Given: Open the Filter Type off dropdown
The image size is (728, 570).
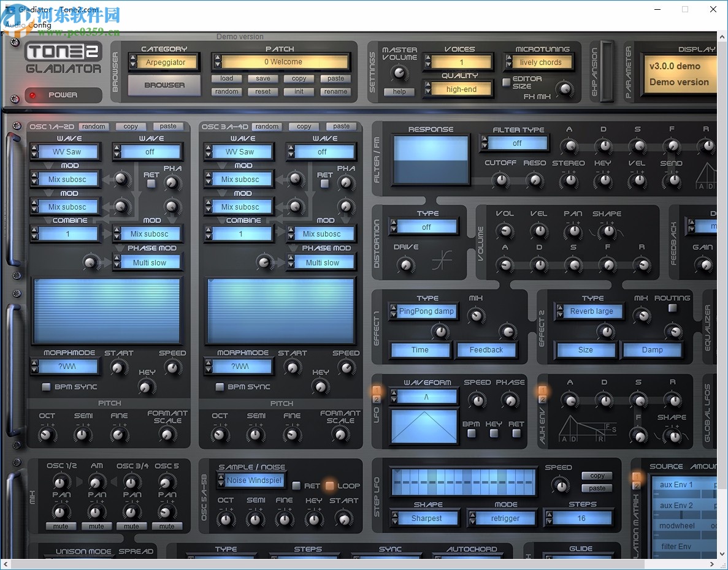Looking at the screenshot, I should [515, 143].
